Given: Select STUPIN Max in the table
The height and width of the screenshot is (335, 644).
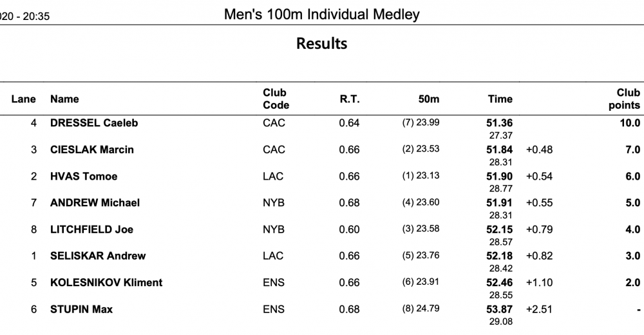Looking at the screenshot, I should [x=81, y=309].
